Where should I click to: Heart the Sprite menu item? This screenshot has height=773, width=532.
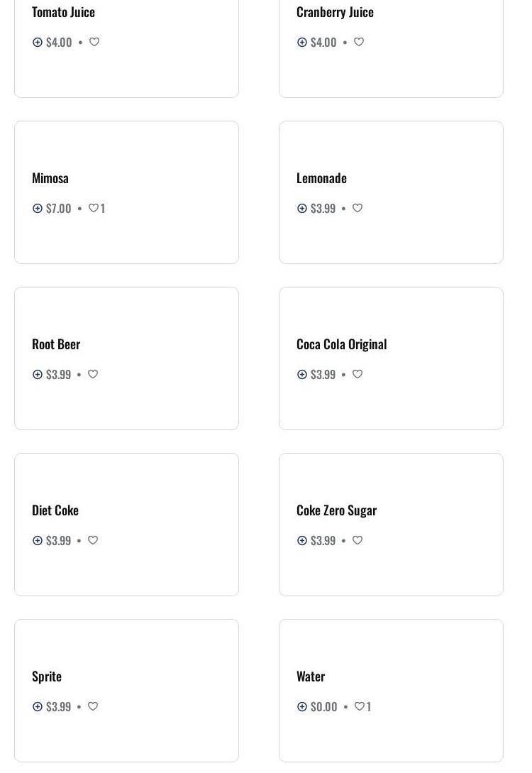coord(93,706)
